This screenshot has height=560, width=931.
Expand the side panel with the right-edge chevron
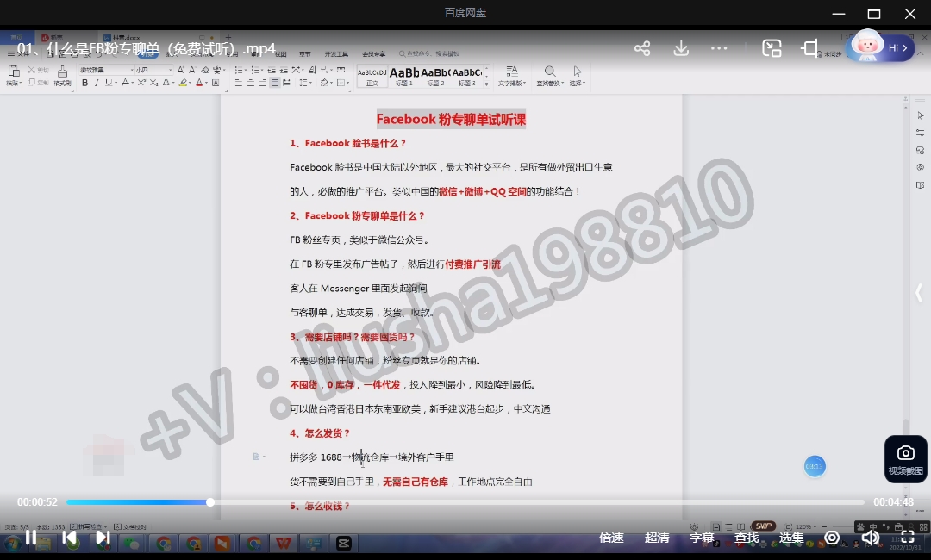[x=919, y=292]
